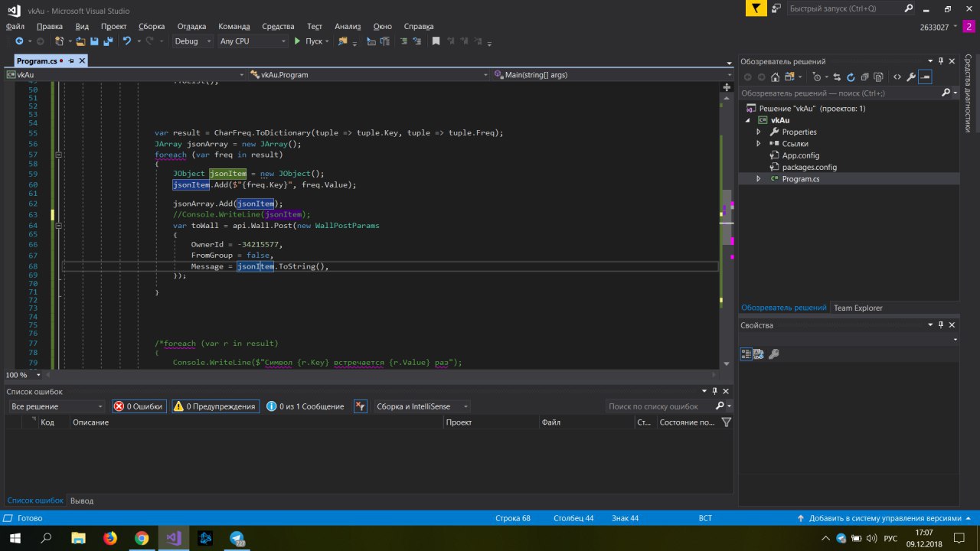The image size is (980, 551).
Task: Select App.config in Solution Explorer
Action: [800, 155]
